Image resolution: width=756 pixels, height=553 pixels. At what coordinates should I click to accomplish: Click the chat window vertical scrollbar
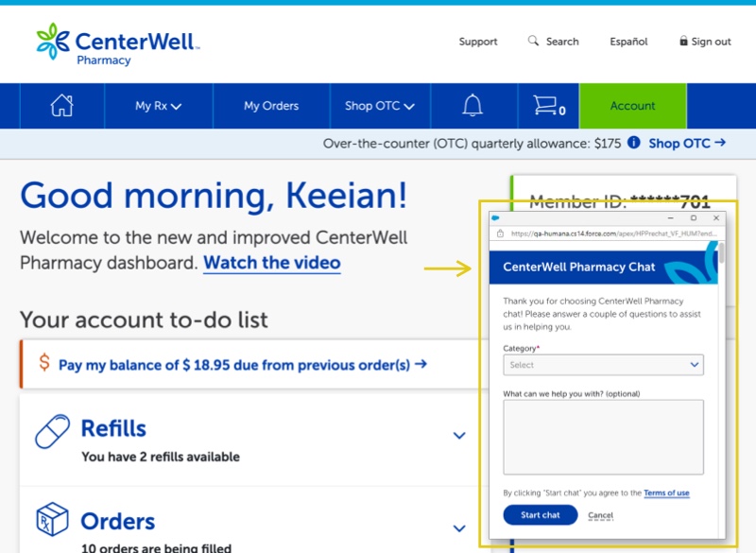pyautogui.click(x=721, y=252)
